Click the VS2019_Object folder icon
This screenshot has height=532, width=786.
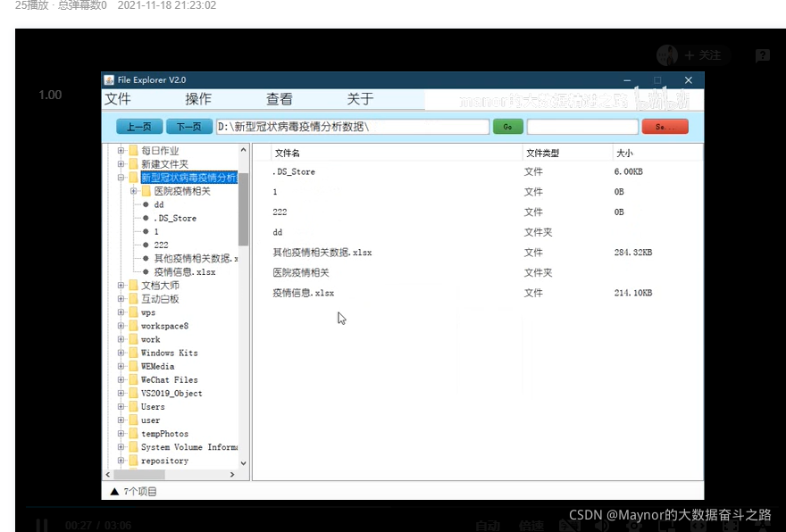pos(133,394)
